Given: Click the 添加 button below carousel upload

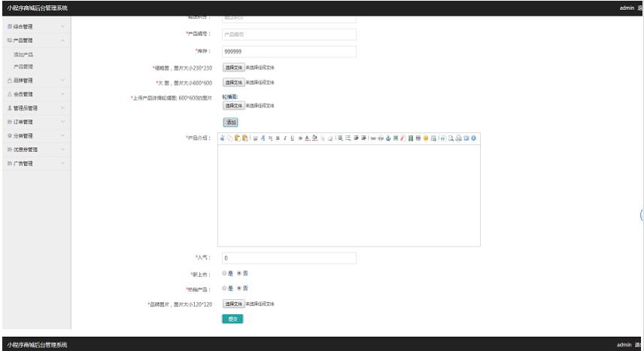Looking at the screenshot, I should click(x=231, y=123).
